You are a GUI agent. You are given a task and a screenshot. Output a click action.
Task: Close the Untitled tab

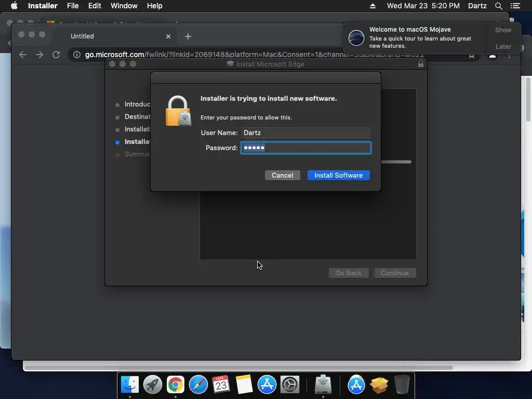[168, 36]
